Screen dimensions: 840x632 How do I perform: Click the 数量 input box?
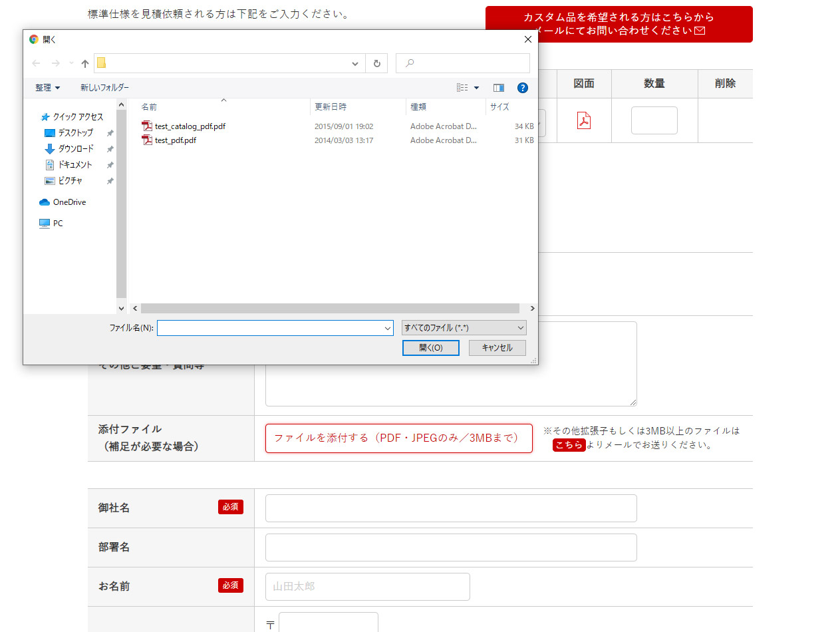point(654,120)
